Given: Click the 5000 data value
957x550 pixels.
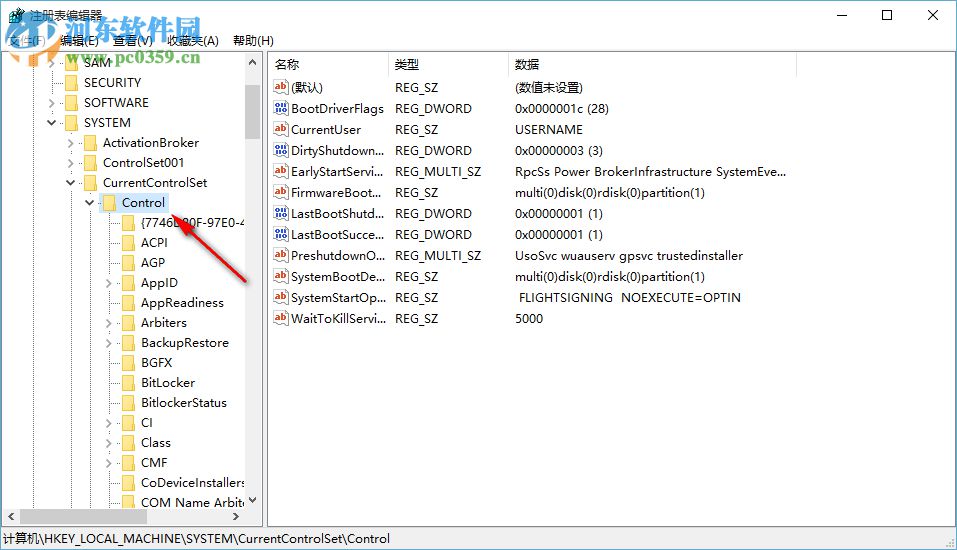Looking at the screenshot, I should 529,319.
